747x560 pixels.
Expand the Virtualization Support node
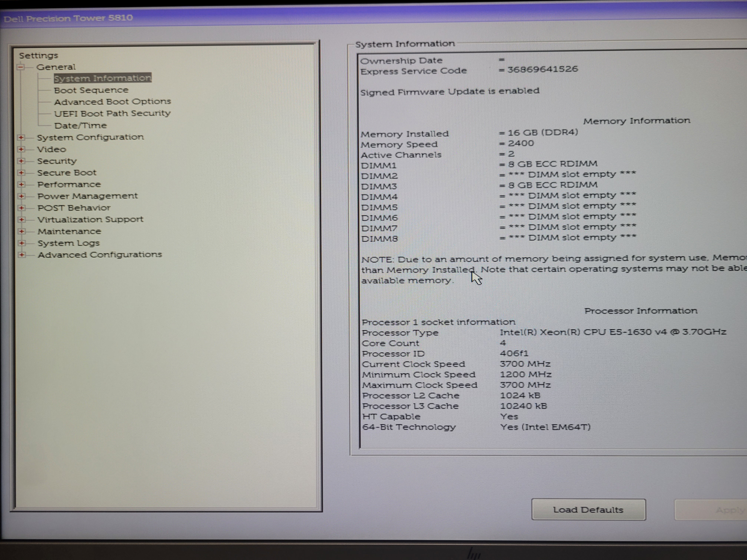point(22,219)
